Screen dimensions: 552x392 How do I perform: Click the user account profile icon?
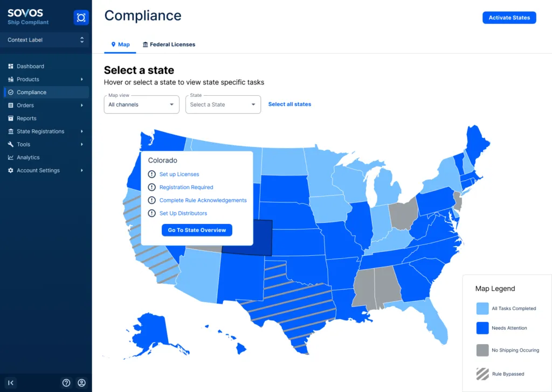(81, 382)
